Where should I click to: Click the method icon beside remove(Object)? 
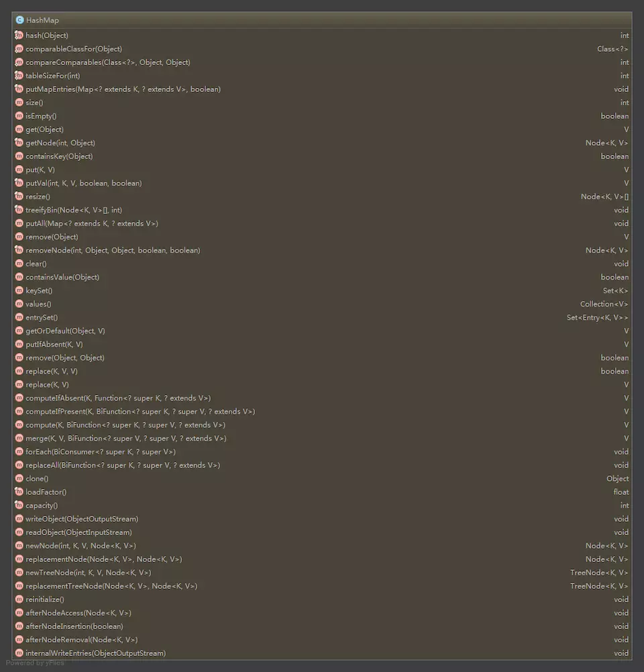click(19, 237)
